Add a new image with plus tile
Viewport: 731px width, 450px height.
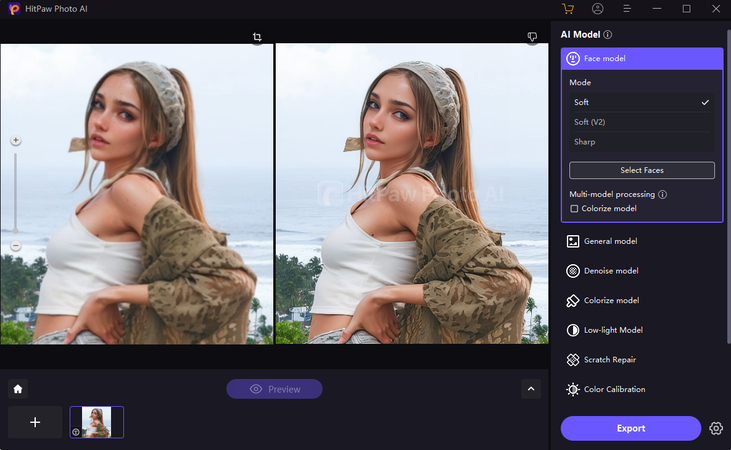click(35, 422)
